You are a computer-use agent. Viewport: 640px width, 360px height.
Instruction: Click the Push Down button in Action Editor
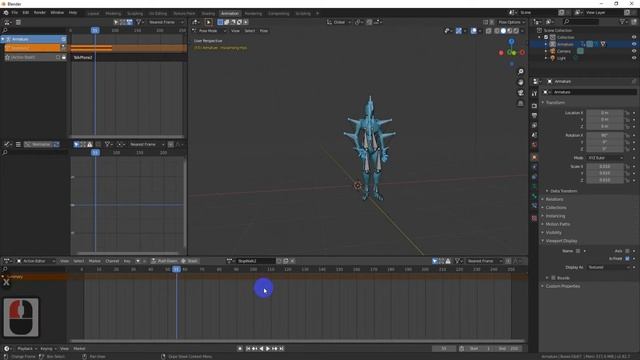pyautogui.click(x=164, y=261)
